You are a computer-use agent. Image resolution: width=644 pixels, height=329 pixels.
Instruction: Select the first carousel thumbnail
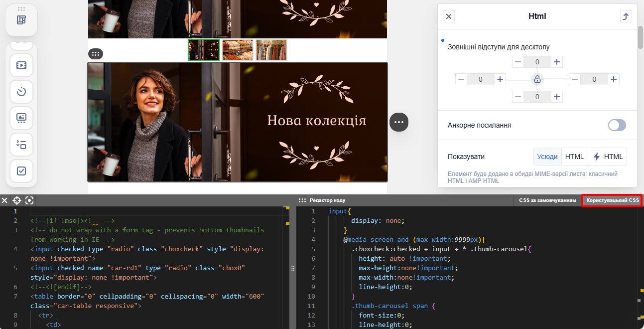click(x=204, y=50)
